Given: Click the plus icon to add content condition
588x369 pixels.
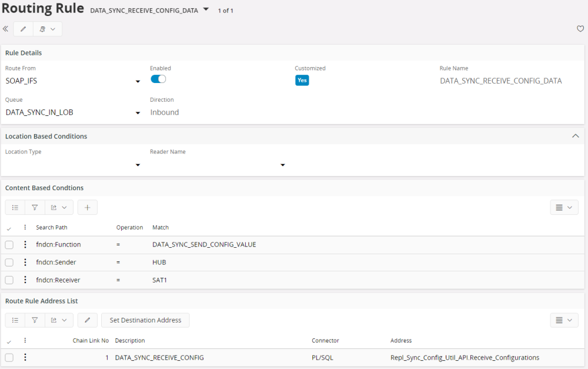Looking at the screenshot, I should (x=87, y=207).
